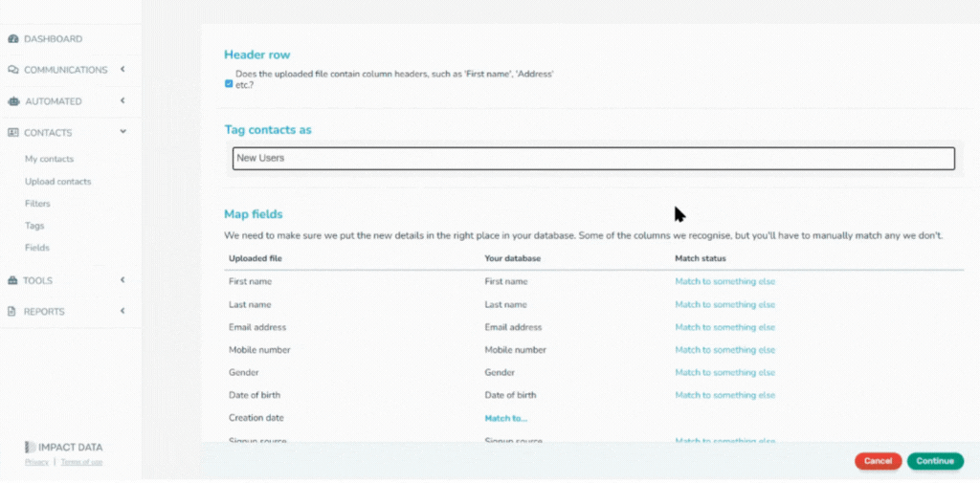Open the Filters submenu item

(x=37, y=204)
